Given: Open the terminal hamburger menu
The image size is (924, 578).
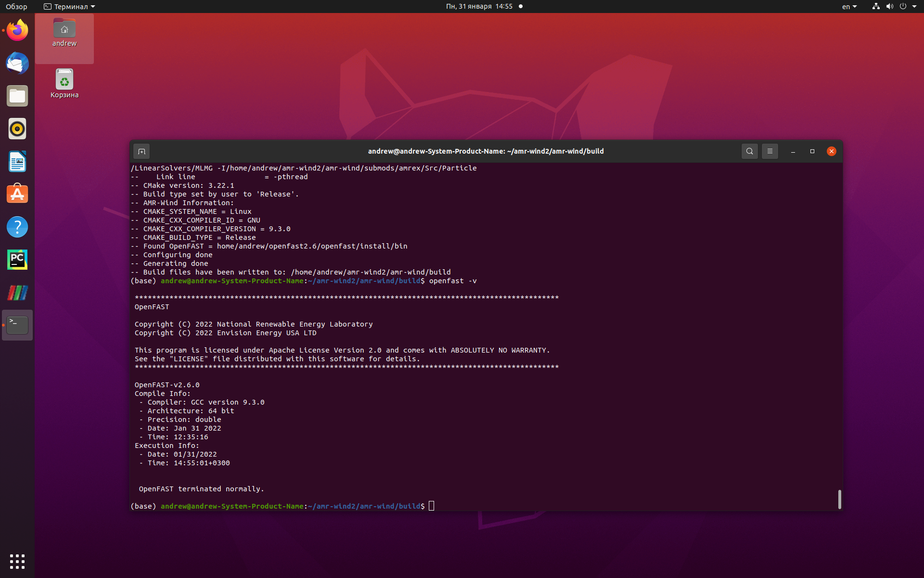Looking at the screenshot, I should coord(770,151).
